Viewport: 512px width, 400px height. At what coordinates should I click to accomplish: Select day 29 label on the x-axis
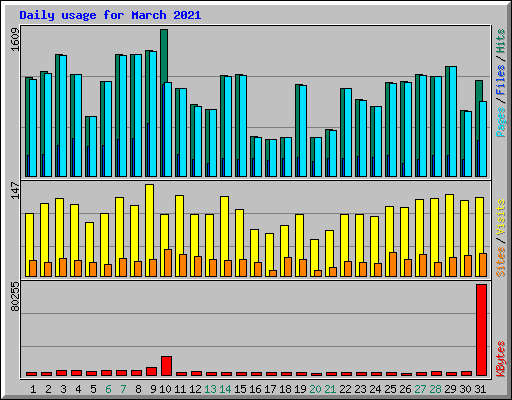450,389
